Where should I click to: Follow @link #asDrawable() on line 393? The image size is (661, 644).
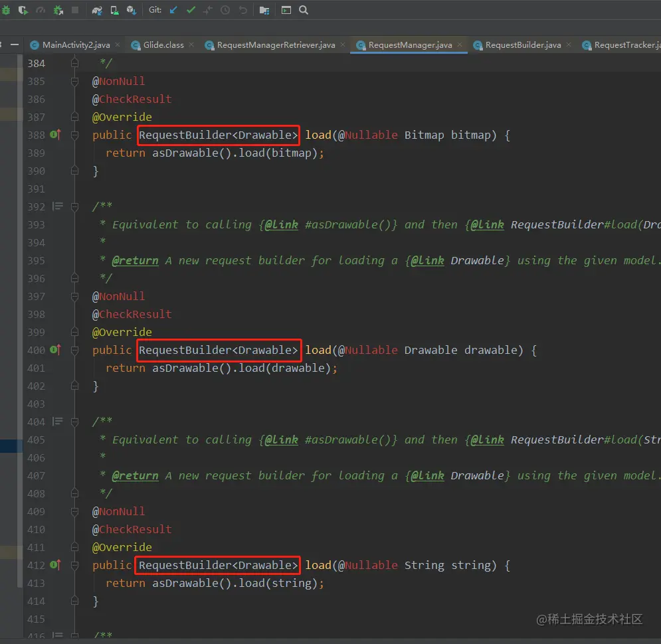(328, 224)
